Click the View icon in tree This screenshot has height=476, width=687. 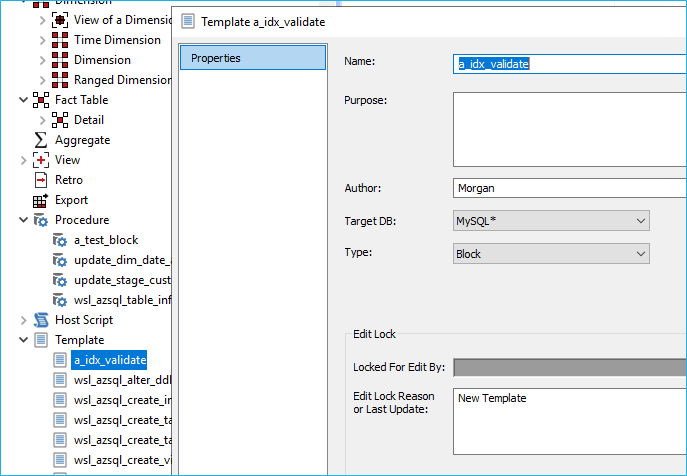click(41, 160)
